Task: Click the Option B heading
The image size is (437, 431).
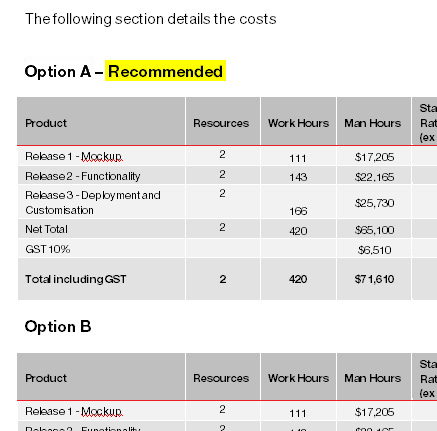Action: tap(58, 326)
